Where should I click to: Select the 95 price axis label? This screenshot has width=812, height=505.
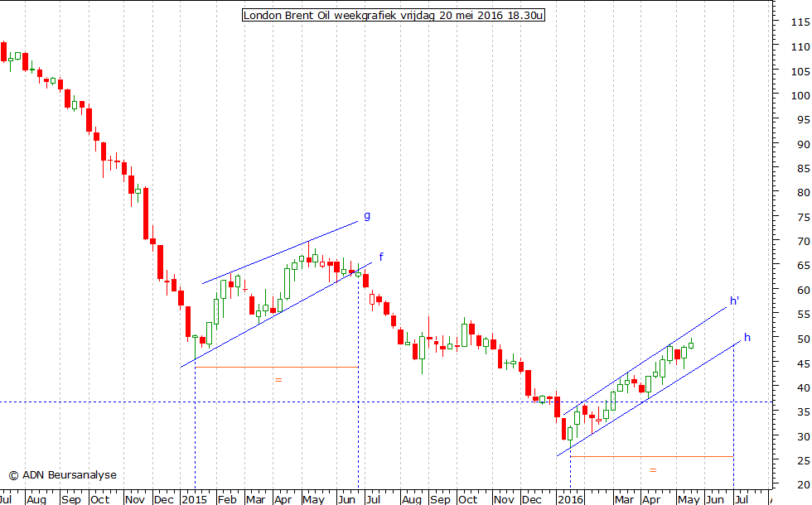(x=803, y=120)
